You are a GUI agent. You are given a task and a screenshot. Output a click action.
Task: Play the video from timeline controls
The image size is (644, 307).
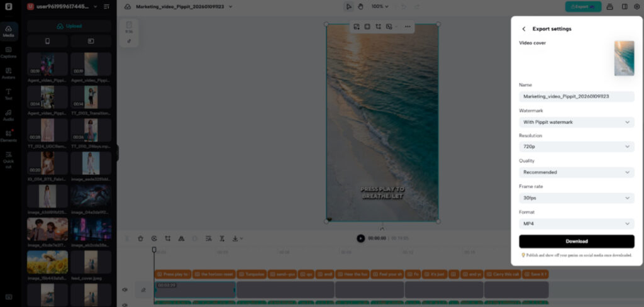click(x=360, y=238)
